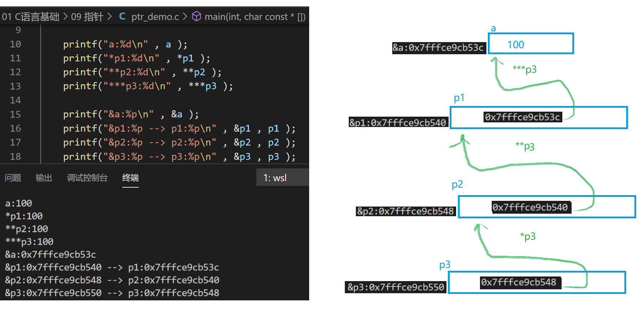Click line number 9 in the gutter
Image resolution: width=644 pixels, height=310 pixels.
point(18,30)
